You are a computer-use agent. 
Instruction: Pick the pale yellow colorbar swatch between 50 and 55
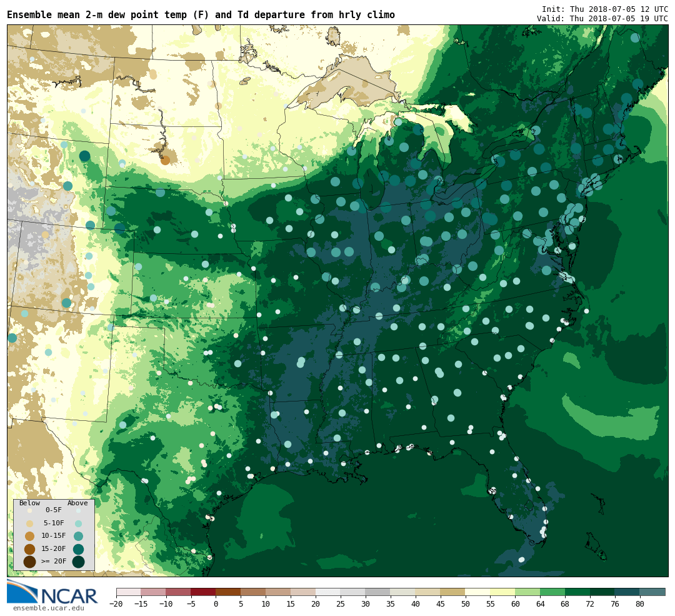477,592
